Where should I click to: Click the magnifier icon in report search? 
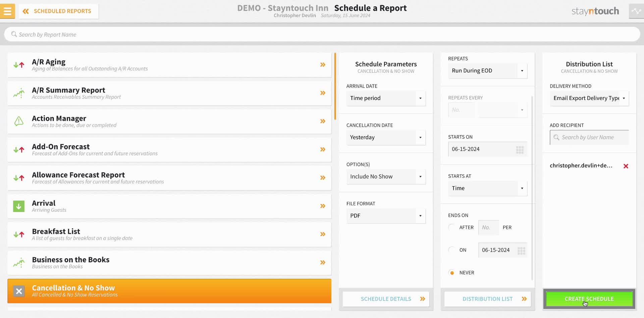pos(14,34)
